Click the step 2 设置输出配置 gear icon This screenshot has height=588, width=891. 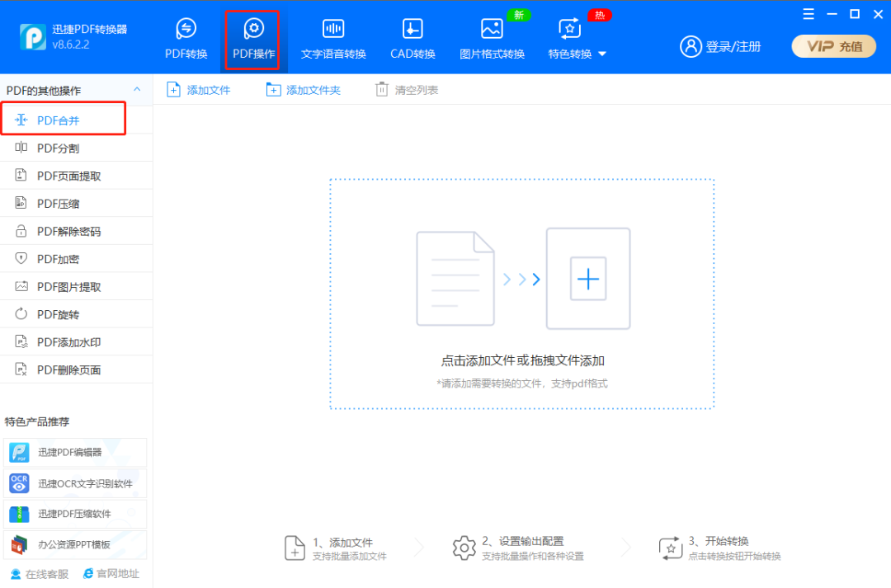click(x=464, y=548)
